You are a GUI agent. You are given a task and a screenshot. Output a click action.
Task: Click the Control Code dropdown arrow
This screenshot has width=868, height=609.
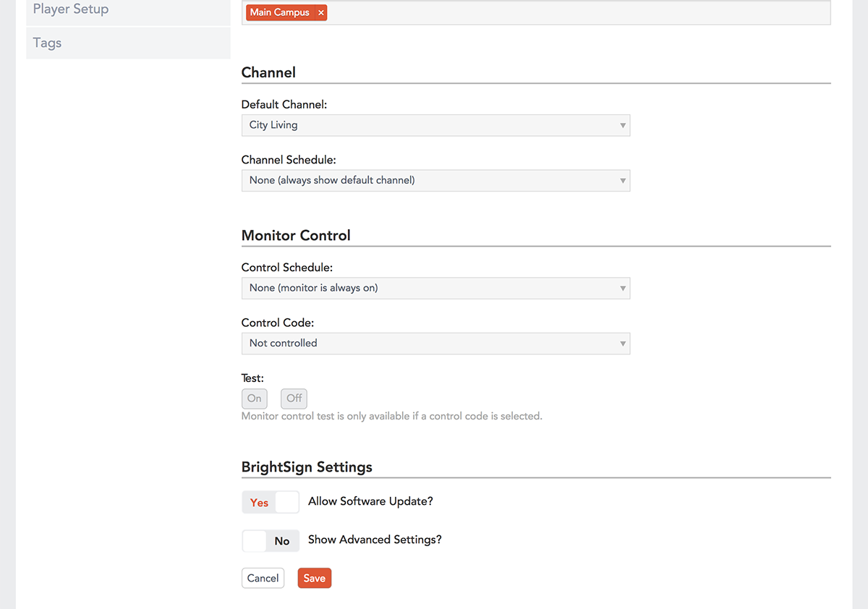point(622,344)
